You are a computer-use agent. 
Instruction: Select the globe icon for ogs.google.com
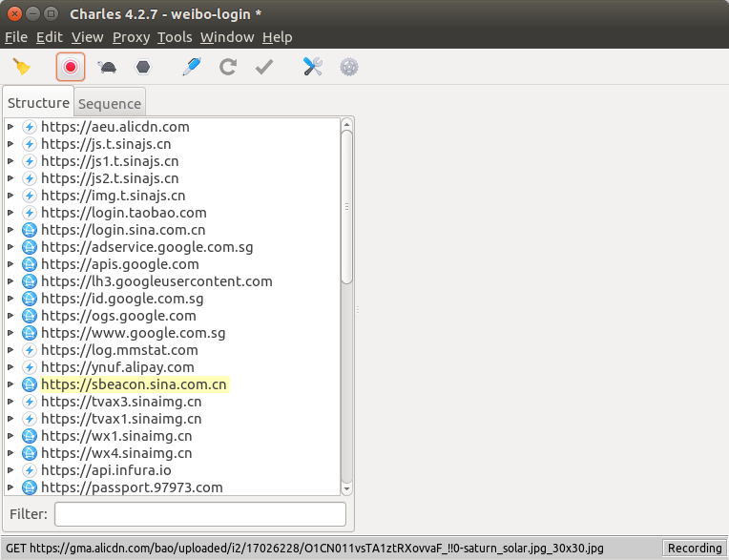[30, 316]
